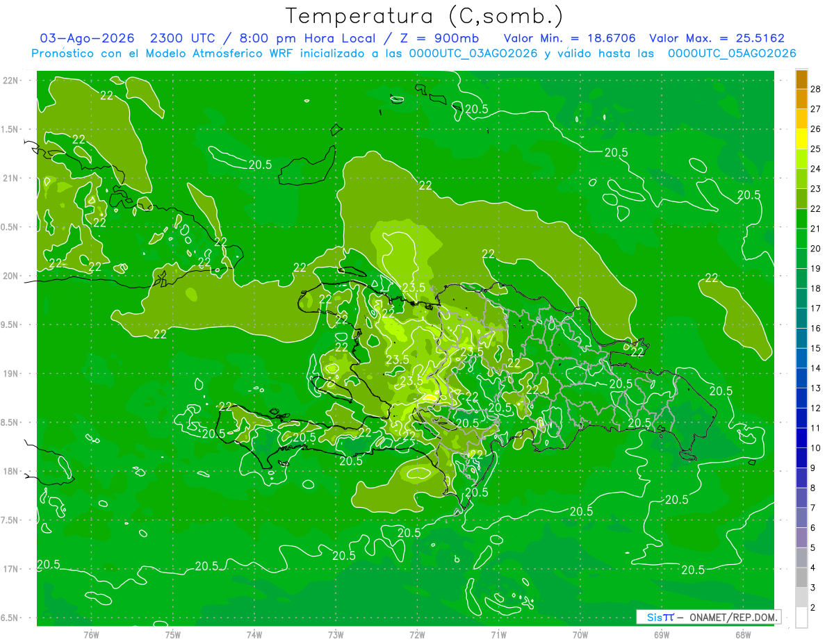Viewport: 834px width, 644px height.
Task: Click the SisTT ONAMET/REP.DOM. credit box
Action: (x=708, y=617)
